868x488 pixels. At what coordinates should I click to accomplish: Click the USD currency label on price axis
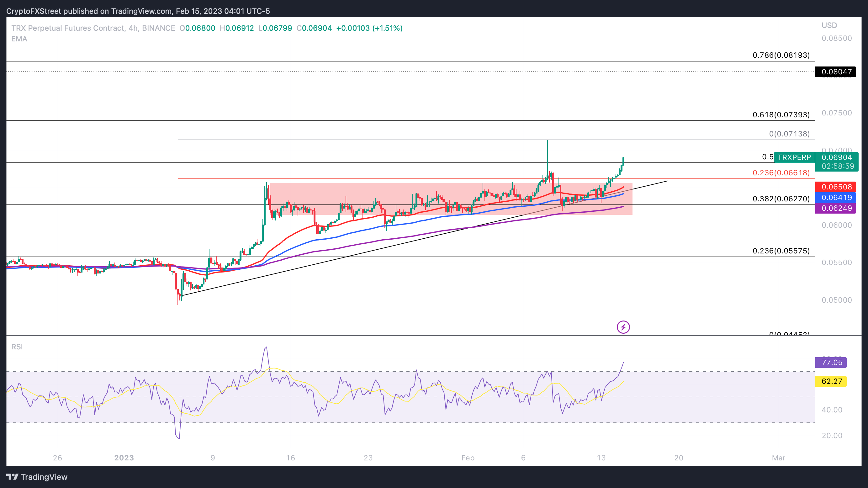pyautogui.click(x=829, y=25)
